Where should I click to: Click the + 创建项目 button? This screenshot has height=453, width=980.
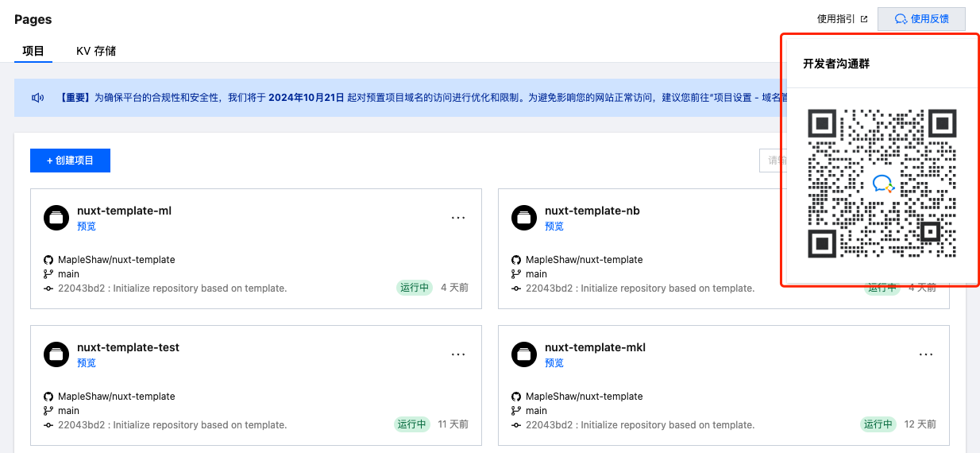[70, 161]
